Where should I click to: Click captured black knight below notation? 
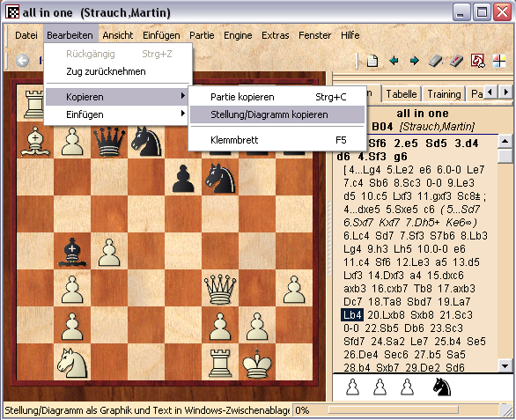[442, 387]
